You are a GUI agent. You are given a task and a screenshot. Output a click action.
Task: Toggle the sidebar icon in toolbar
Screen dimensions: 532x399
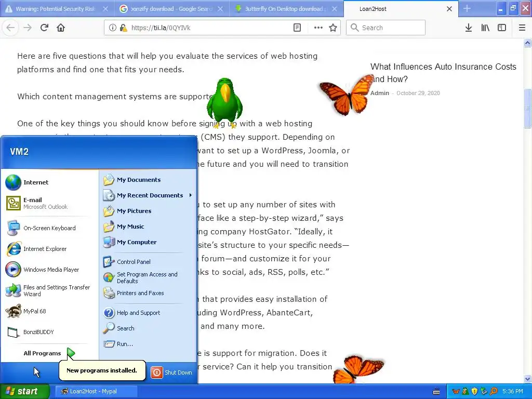[x=502, y=28]
